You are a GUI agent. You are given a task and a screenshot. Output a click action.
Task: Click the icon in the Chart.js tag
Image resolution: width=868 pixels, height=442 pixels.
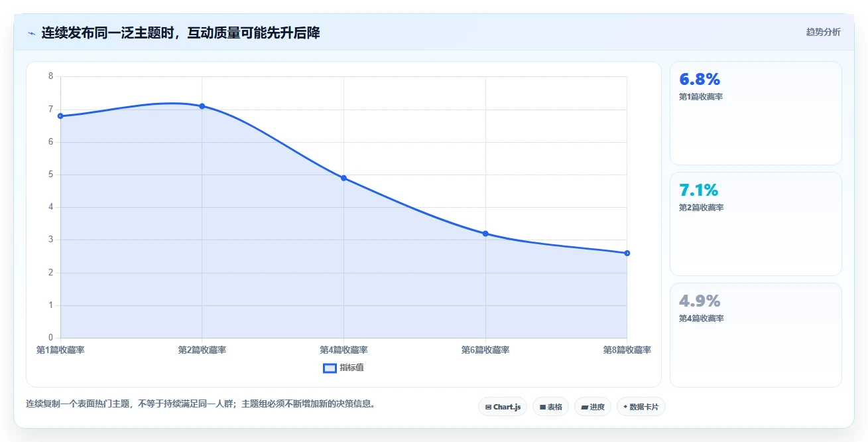tap(488, 407)
